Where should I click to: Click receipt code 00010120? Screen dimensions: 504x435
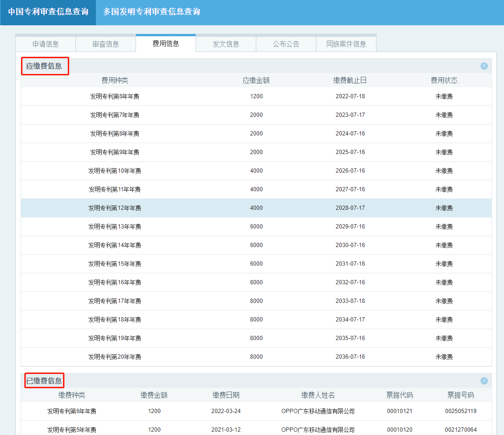[399, 430]
